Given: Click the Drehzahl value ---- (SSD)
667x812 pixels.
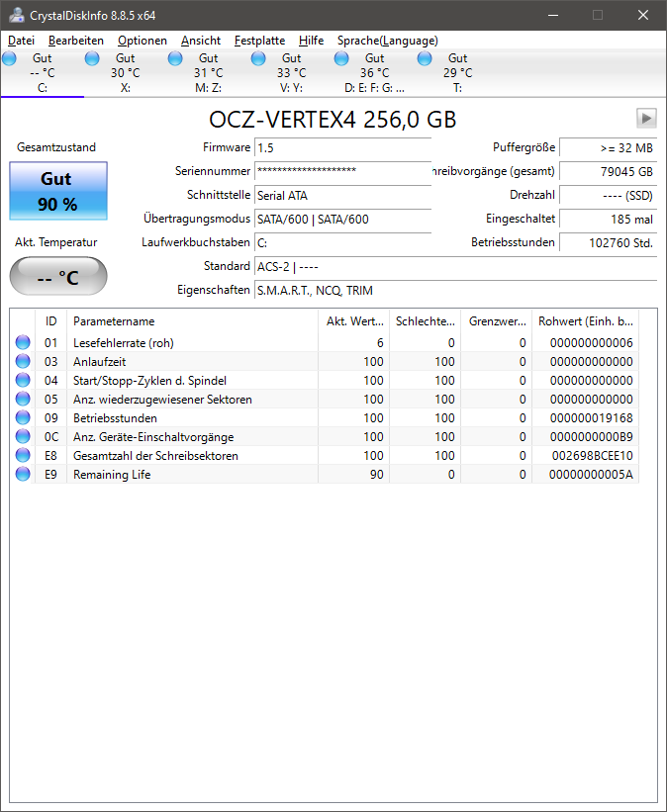Looking at the screenshot, I should (x=609, y=195).
